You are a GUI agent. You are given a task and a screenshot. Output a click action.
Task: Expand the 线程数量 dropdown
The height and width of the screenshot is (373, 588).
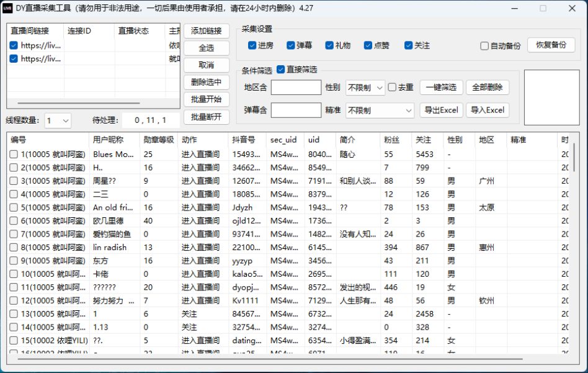point(58,120)
